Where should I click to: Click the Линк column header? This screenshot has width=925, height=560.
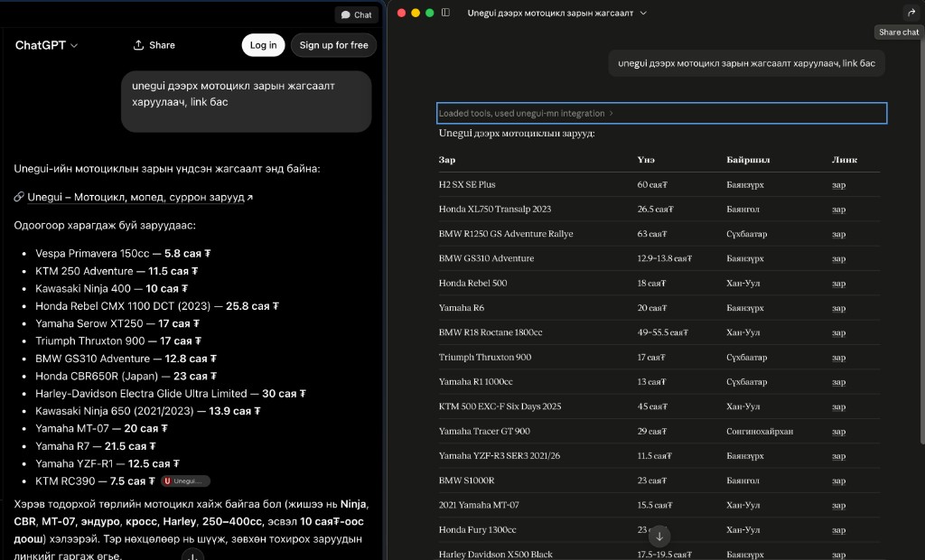point(845,160)
